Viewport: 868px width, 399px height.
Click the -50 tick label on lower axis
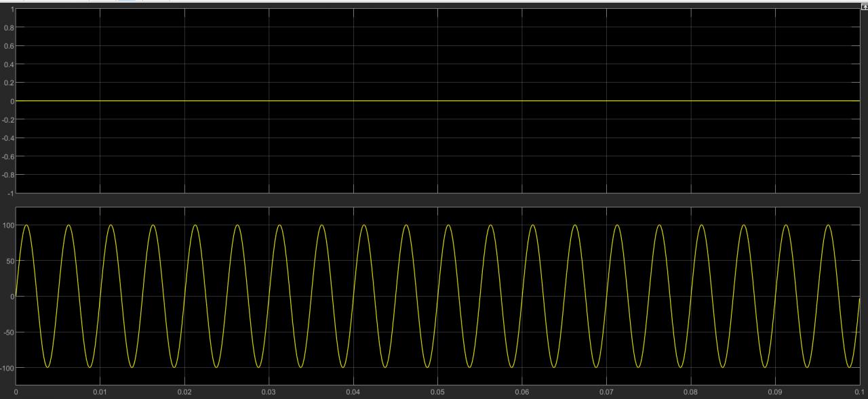coord(8,332)
